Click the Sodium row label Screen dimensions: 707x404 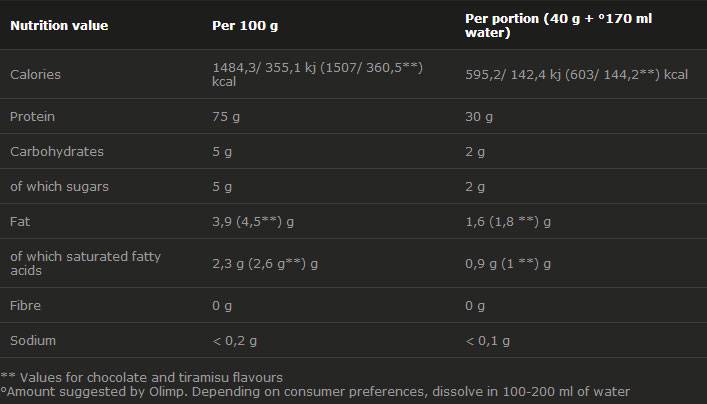[32, 341]
